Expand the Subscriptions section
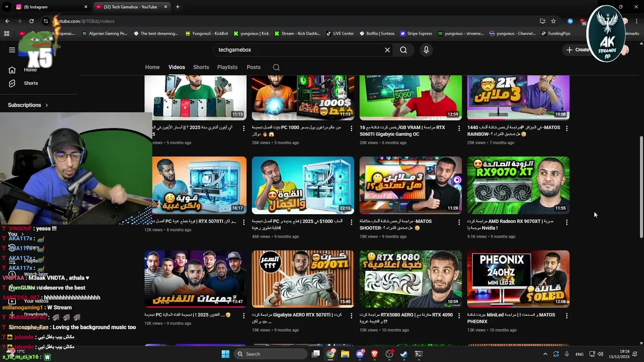The width and height of the screenshot is (644, 362). pyautogui.click(x=28, y=105)
